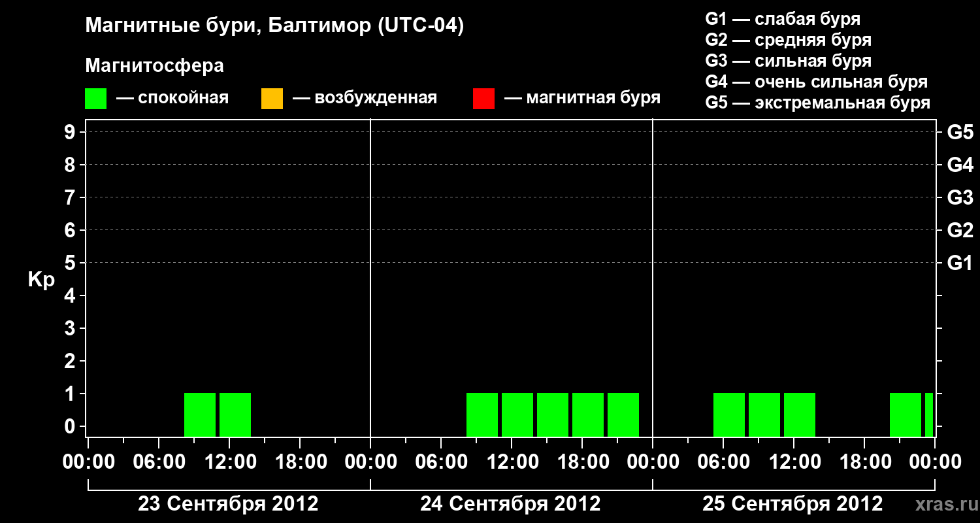The width and height of the screenshot is (980, 523).
Task: Click the green bar at 12:00 on 25 September
Action: tap(800, 414)
